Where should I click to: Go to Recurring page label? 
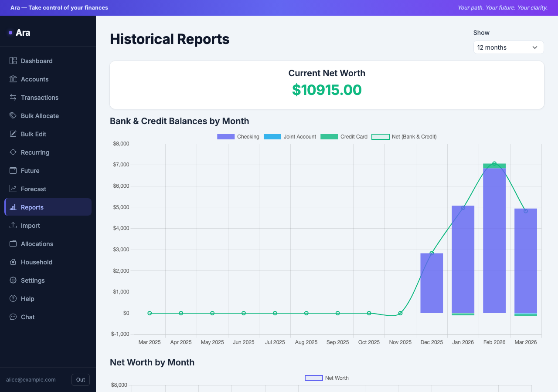pyautogui.click(x=35, y=152)
